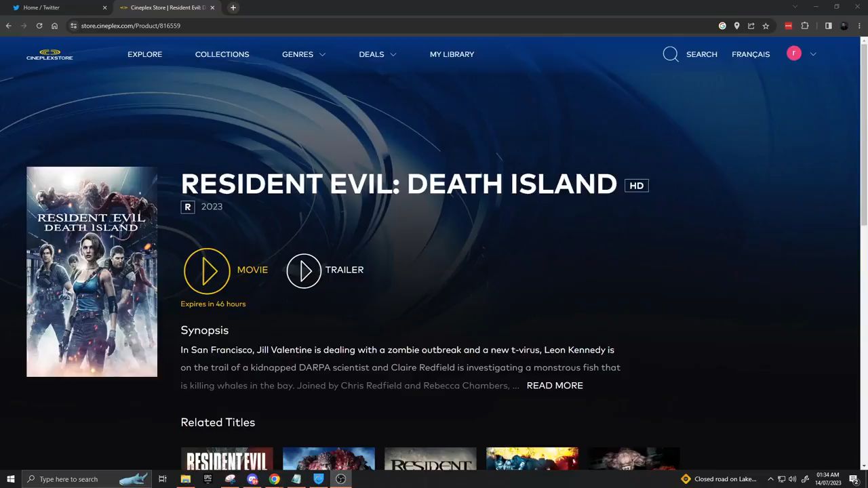Click the share page icon in address bar
The width and height of the screenshot is (868, 488).
click(x=751, y=26)
